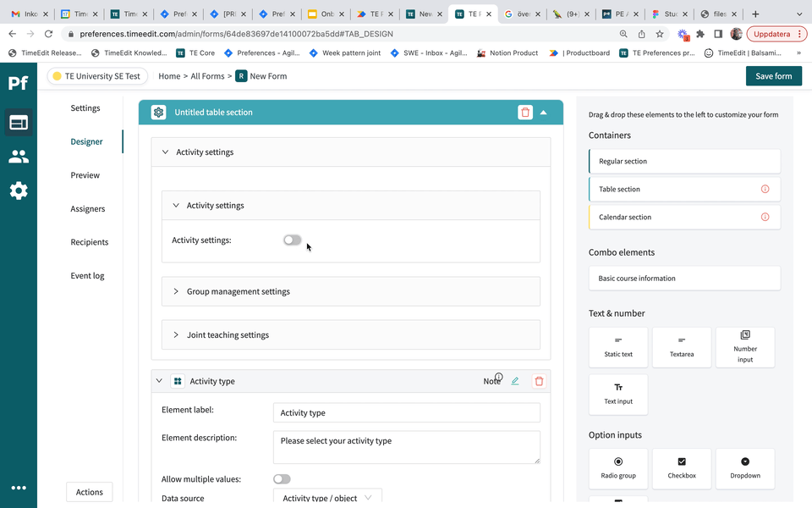Reload the browser page
Screen dimensions: 812x508
[x=49, y=34]
